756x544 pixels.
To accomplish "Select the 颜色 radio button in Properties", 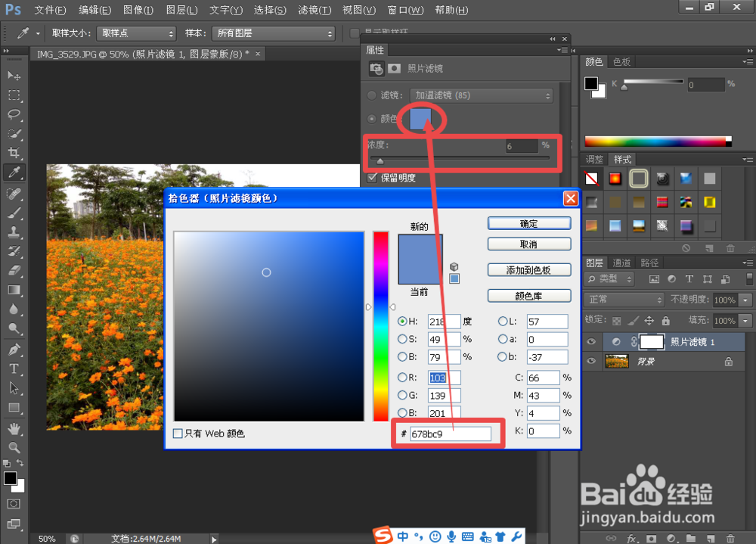I will (x=372, y=119).
